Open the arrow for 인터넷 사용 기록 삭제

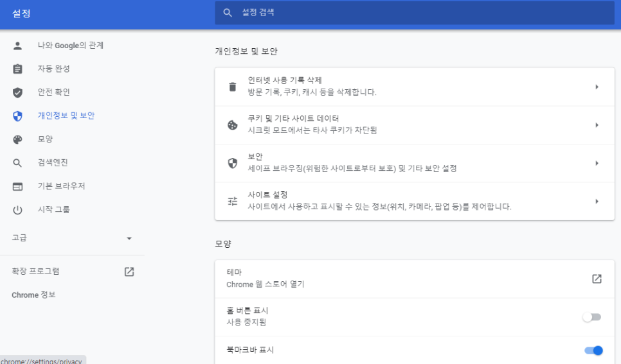click(x=597, y=87)
